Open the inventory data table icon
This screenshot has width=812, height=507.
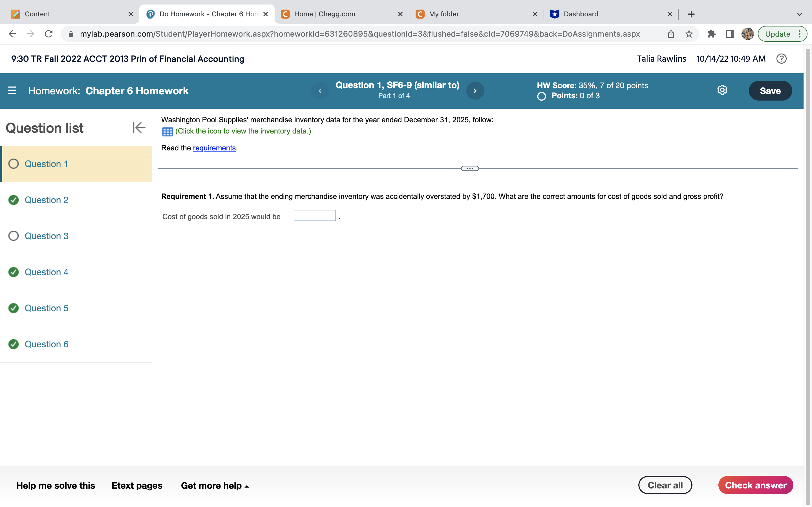pos(167,132)
